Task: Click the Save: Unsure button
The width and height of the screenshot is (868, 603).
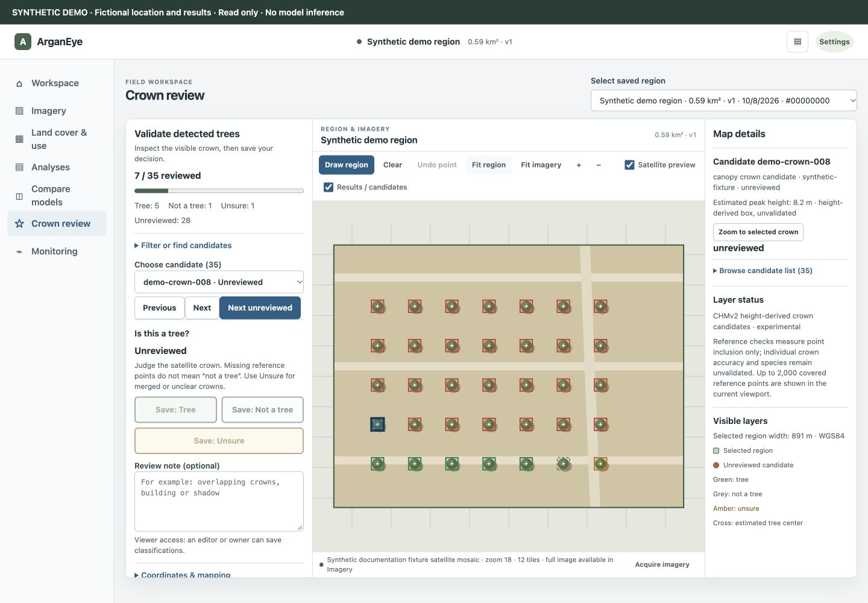Action: coord(219,441)
